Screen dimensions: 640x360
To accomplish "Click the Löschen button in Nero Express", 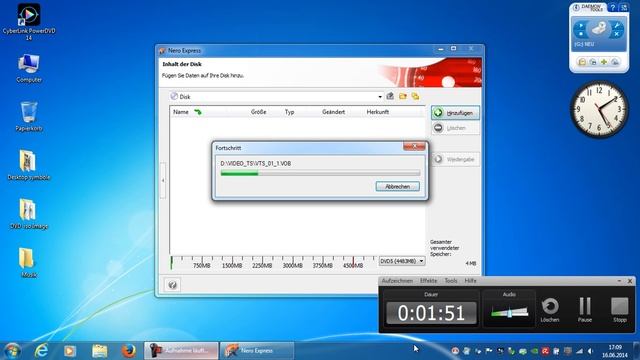I will pyautogui.click(x=455, y=128).
